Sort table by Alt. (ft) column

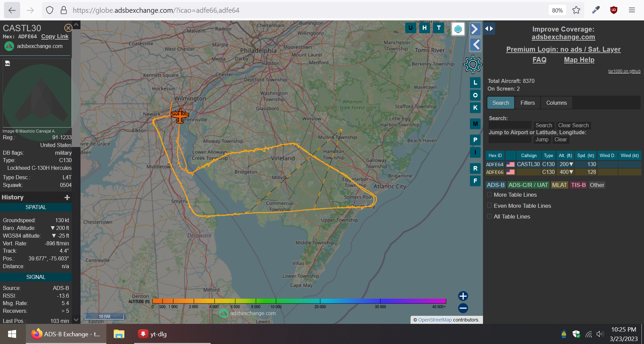point(565,155)
